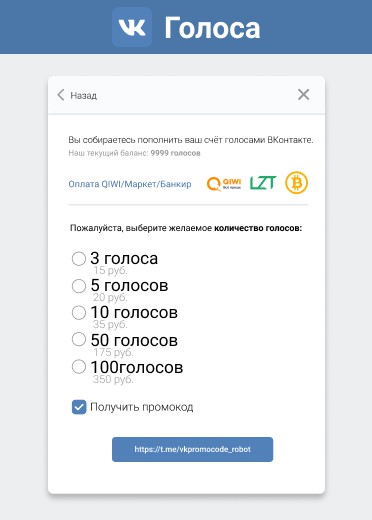372x520 pixels.
Task: Select the 5 голосов radio option
Action: [x=79, y=286]
